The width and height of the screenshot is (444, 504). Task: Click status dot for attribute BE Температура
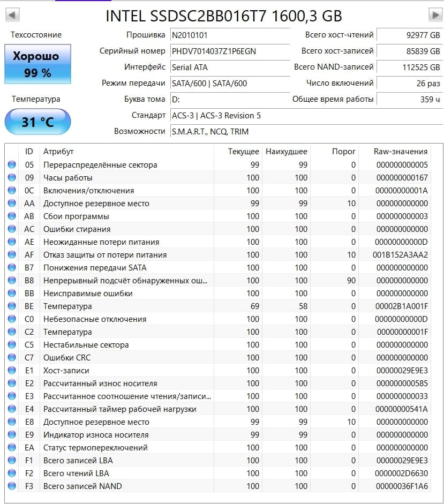[12, 306]
